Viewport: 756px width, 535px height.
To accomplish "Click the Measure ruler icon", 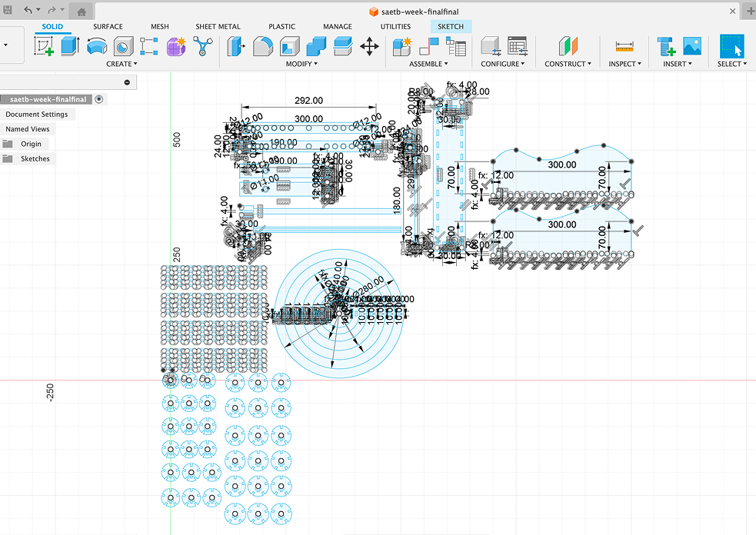I will pyautogui.click(x=624, y=46).
